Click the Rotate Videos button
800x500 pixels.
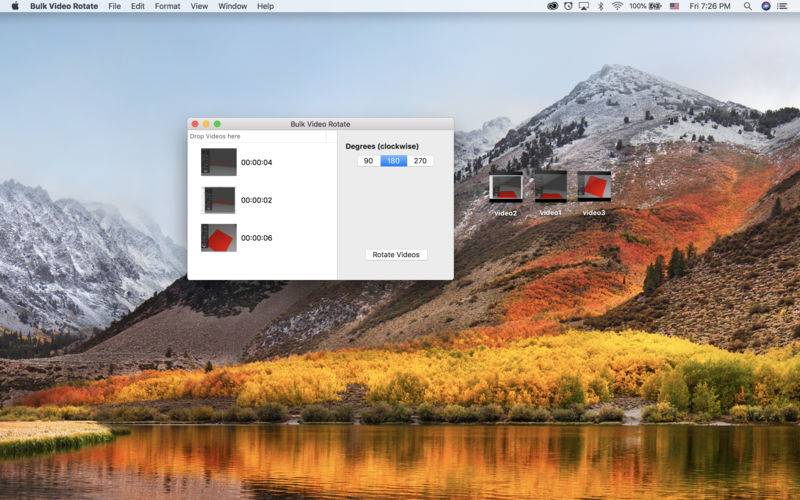(x=396, y=255)
